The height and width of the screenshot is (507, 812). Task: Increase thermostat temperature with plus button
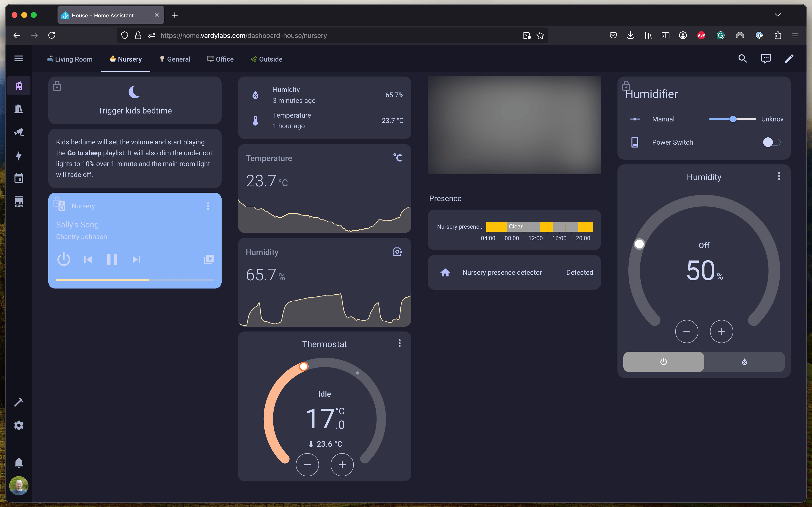[x=342, y=465]
